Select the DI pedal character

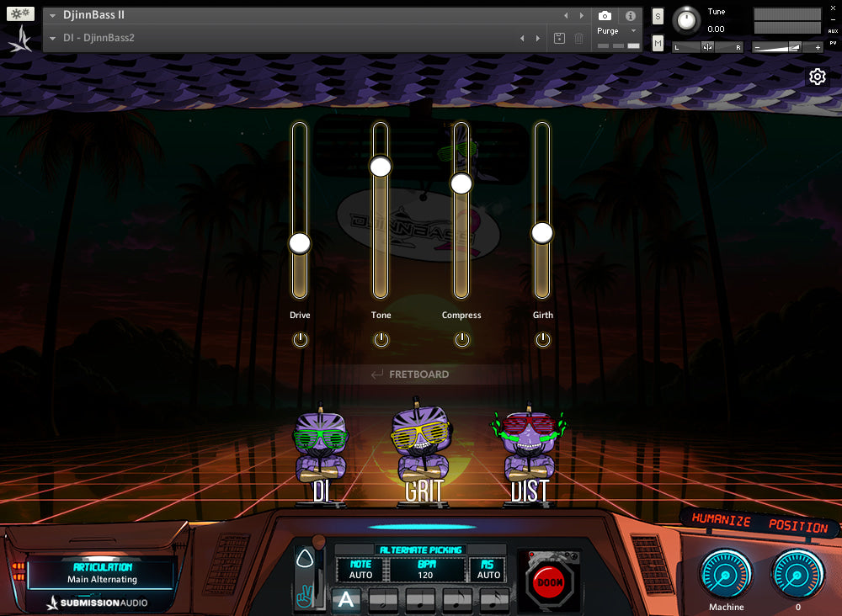[x=320, y=446]
